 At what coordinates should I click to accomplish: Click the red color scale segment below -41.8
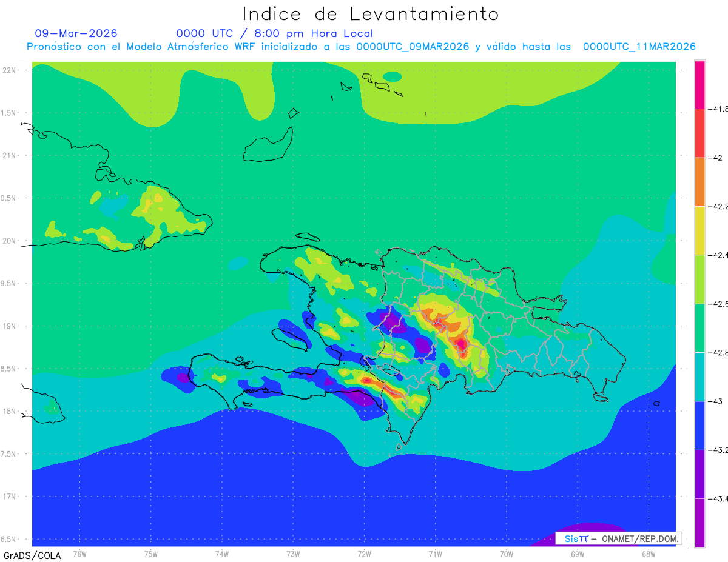(x=699, y=133)
